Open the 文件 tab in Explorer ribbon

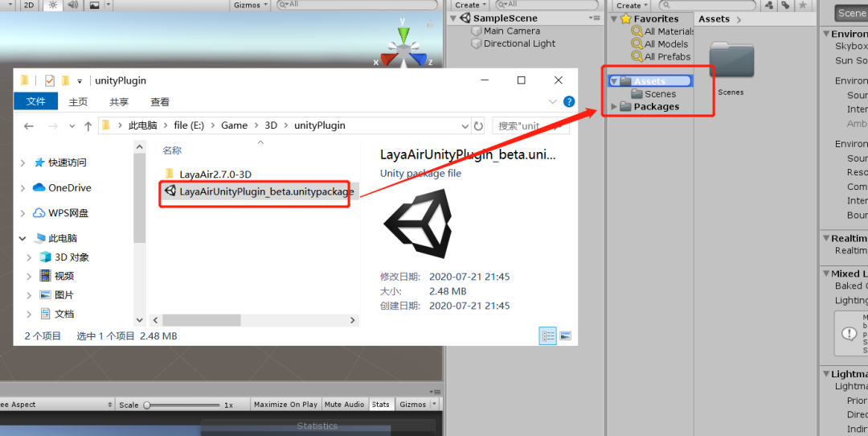[36, 102]
